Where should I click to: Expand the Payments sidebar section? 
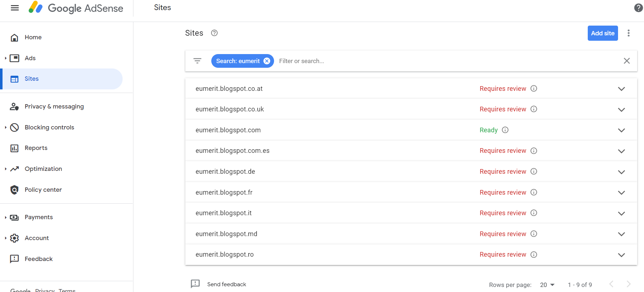[x=6, y=217]
